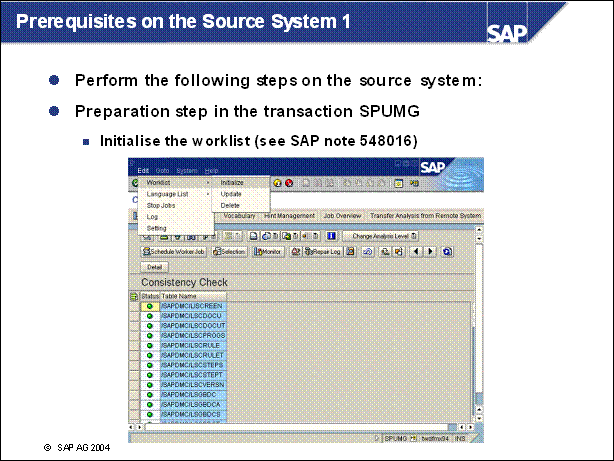614x461 pixels.
Task: Click the Monitor button
Action: click(x=268, y=252)
